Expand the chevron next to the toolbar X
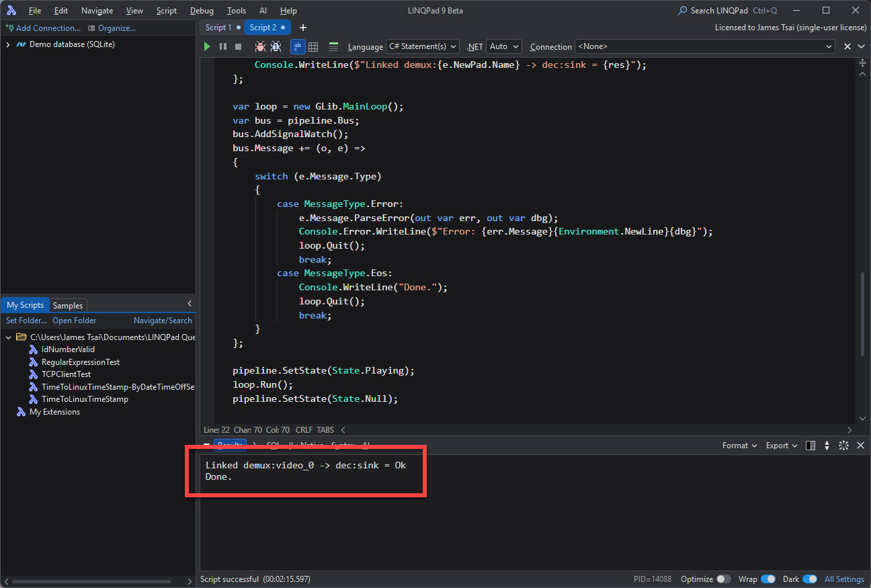871x588 pixels. click(x=860, y=46)
